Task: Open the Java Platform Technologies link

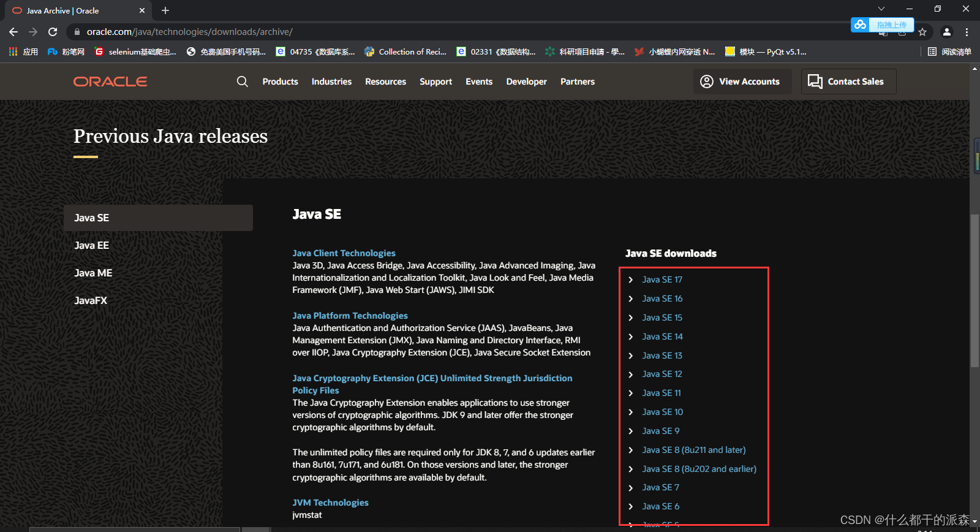Action: click(350, 316)
